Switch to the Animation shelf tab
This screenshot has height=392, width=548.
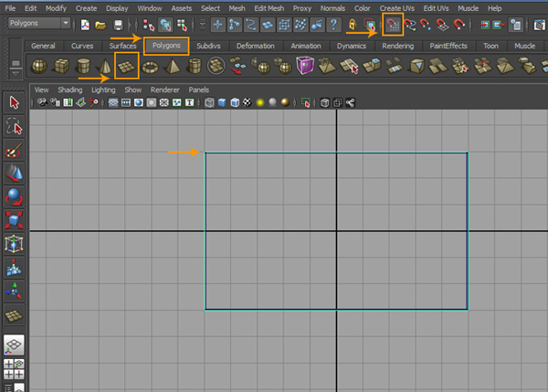click(x=306, y=46)
